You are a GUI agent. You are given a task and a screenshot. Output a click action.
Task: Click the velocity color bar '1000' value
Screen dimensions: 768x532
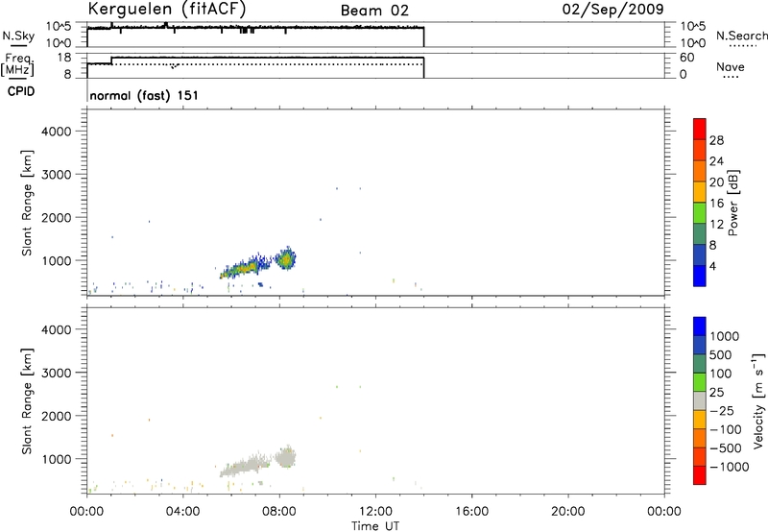tap(724, 336)
